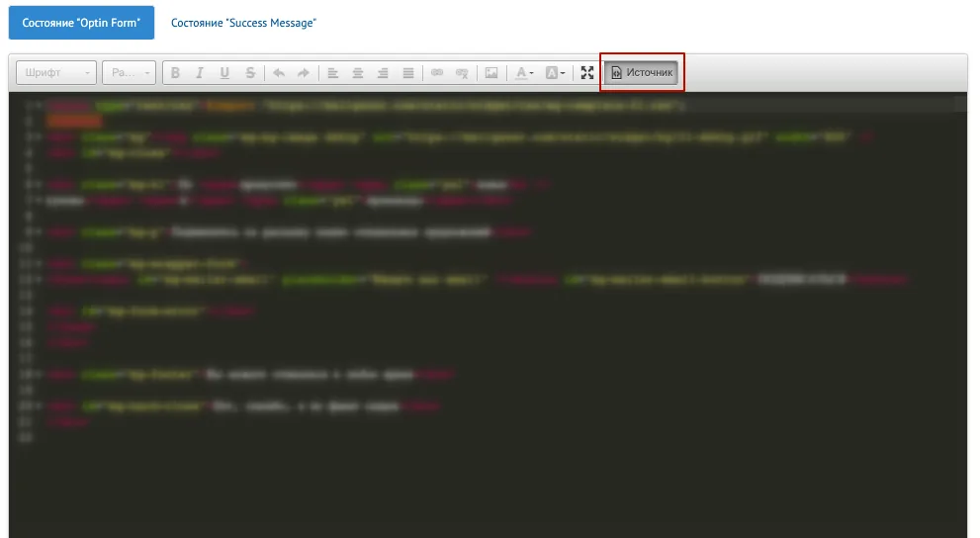Click the insert link icon

coord(437,73)
